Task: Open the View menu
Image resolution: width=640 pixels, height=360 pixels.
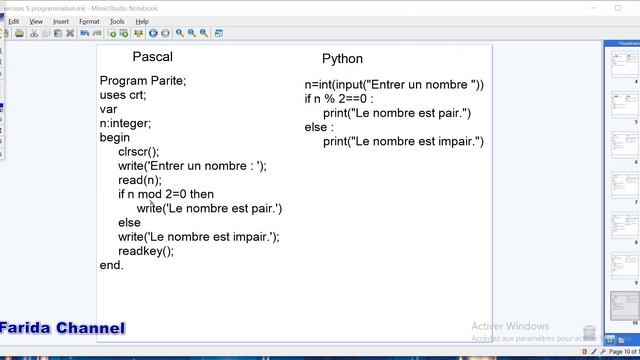Action: point(36,21)
